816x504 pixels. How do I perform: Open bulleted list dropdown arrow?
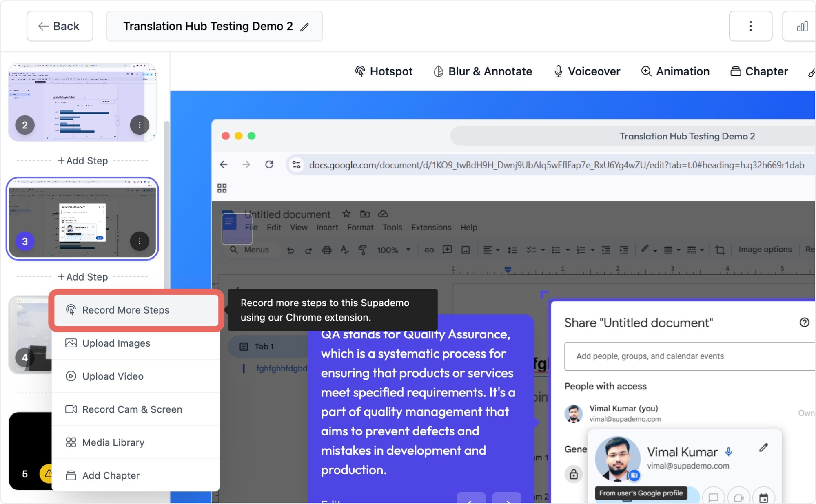click(568, 250)
